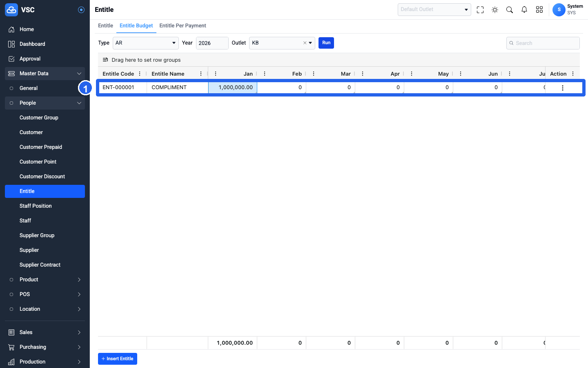Clear the KB outlet selection
The width and height of the screenshot is (588, 368).
click(305, 43)
